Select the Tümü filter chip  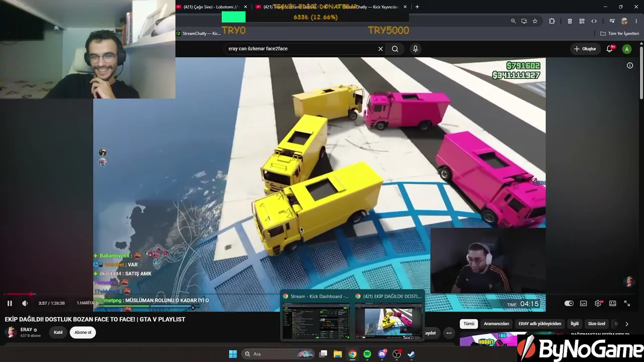tap(469, 324)
